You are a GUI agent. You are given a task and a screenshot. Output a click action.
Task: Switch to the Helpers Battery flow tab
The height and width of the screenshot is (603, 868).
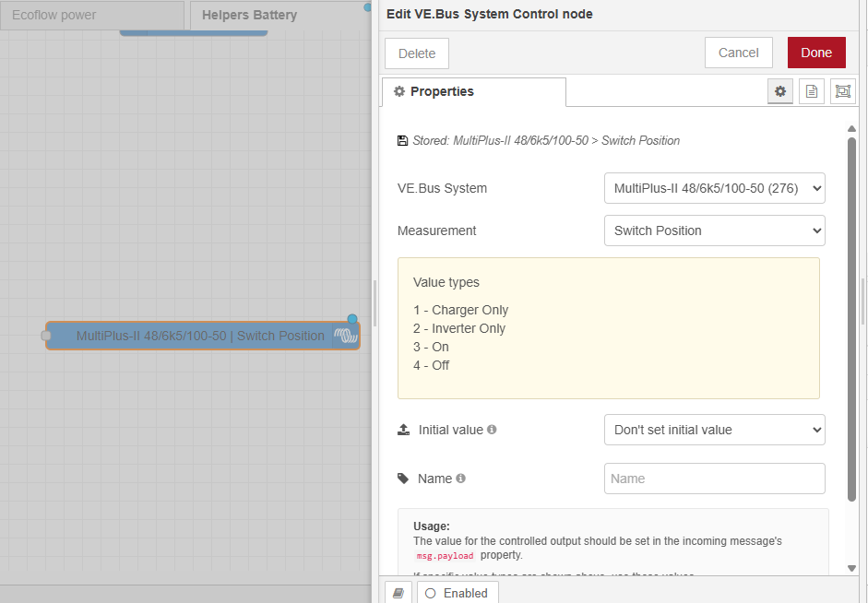(280, 15)
